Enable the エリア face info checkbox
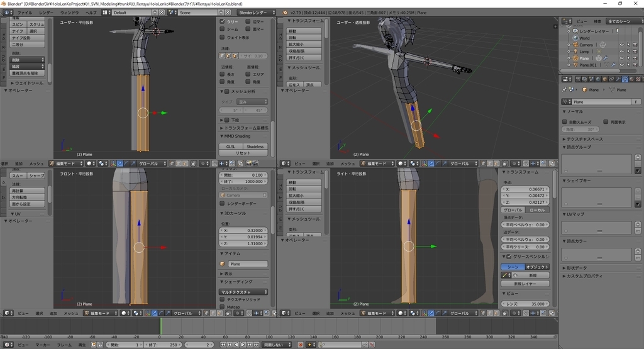Screen dimensions: 644x349 pyautogui.click(x=248, y=74)
